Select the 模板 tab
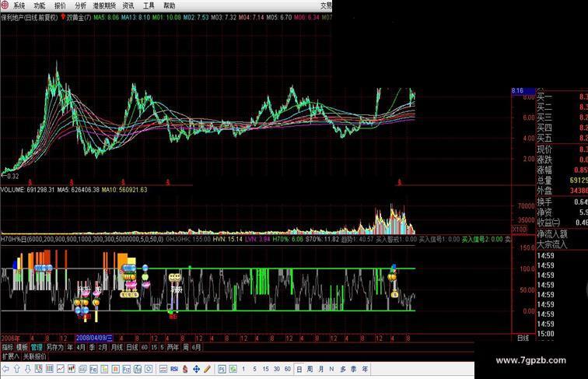588x379 pixels. click(x=22, y=347)
